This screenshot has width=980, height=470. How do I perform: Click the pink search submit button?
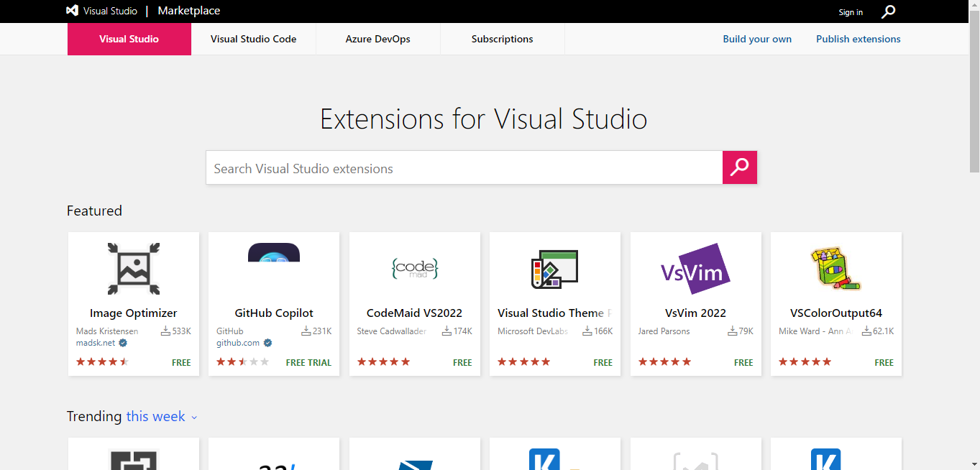tap(740, 167)
